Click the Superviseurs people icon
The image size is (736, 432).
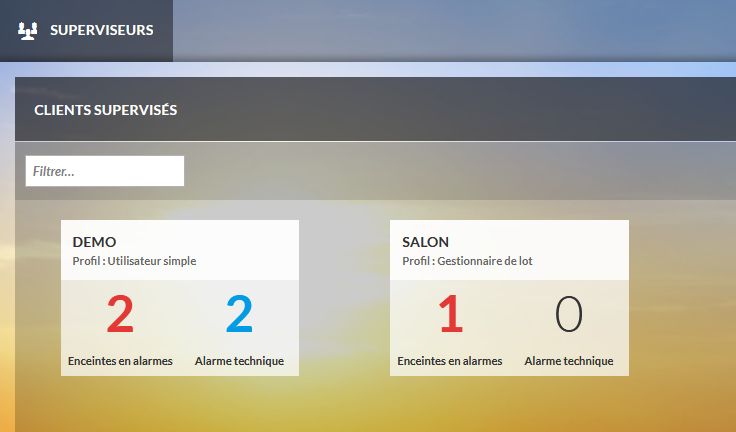point(28,31)
